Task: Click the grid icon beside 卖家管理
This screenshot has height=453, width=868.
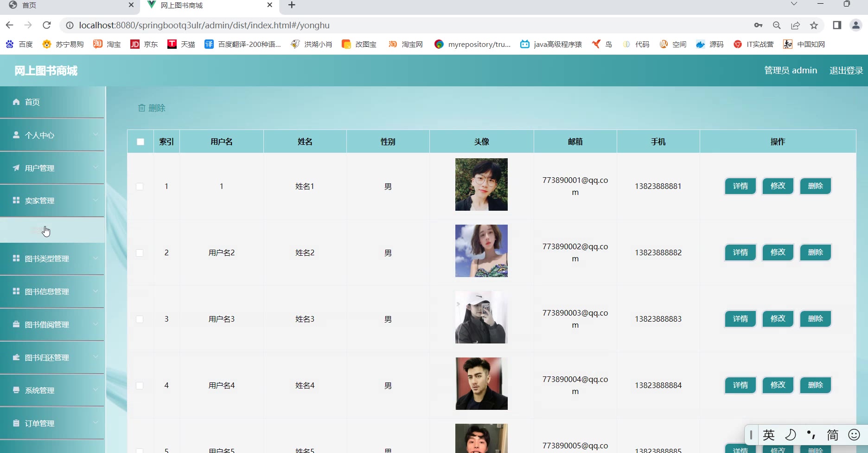Action: 16,200
